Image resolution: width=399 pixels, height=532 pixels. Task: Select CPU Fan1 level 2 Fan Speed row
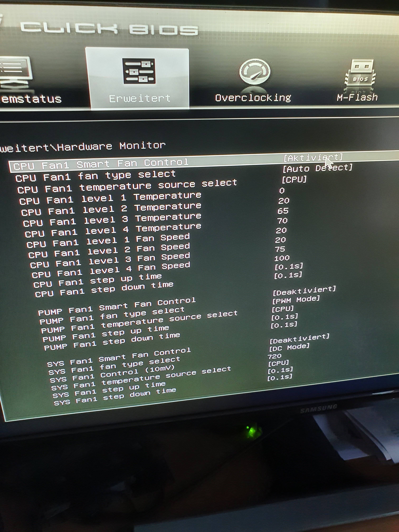point(109,250)
